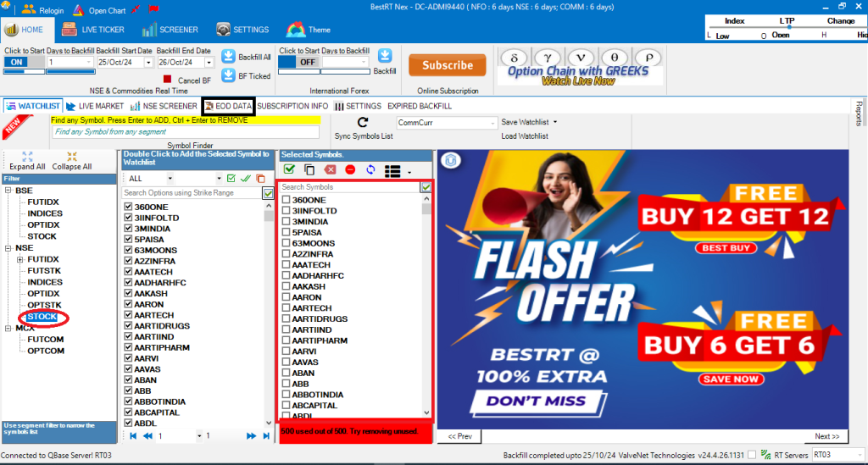This screenshot has width=868, height=465.
Task: Toggle checkbox next to Search Options using Strike Range
Action: [268, 193]
